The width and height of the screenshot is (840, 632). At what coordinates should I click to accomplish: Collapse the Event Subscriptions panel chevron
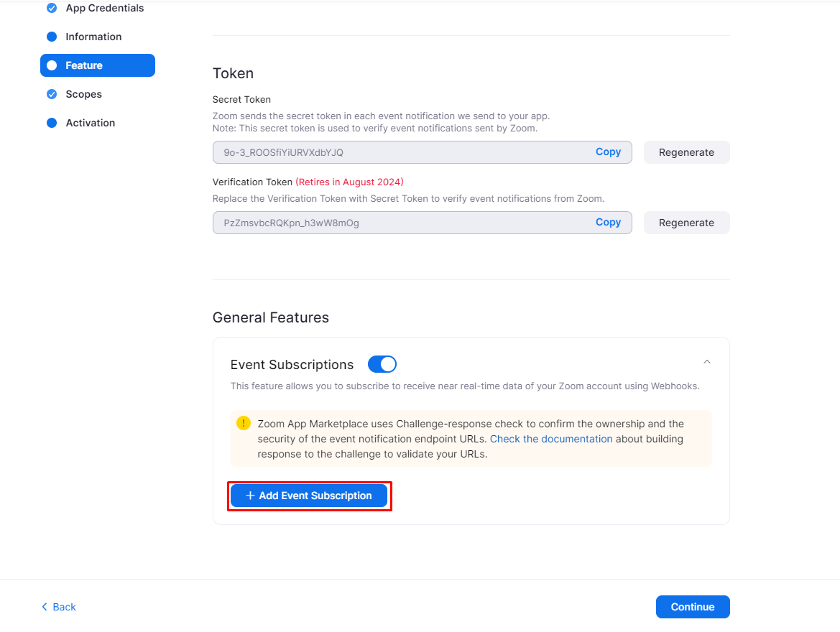(707, 362)
